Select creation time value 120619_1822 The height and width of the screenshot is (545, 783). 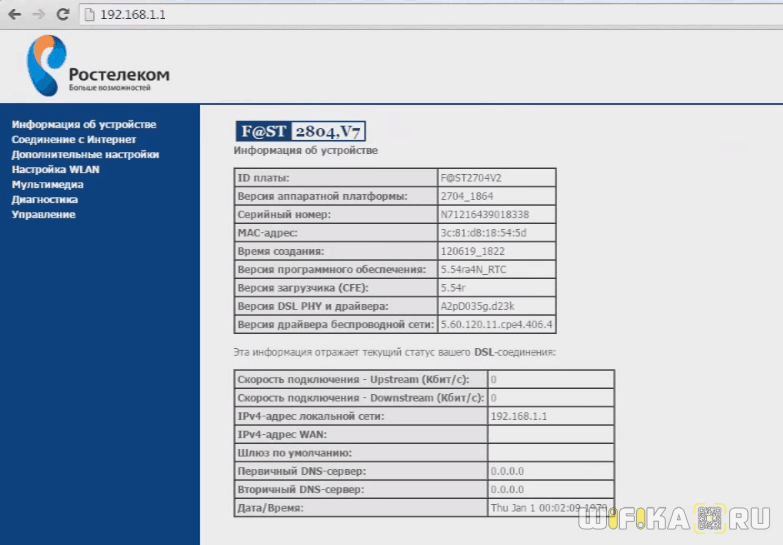(x=472, y=251)
